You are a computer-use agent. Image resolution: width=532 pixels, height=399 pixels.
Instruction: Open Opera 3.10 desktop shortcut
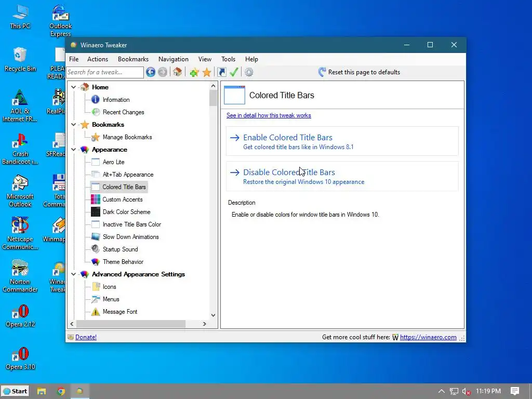(x=20, y=358)
